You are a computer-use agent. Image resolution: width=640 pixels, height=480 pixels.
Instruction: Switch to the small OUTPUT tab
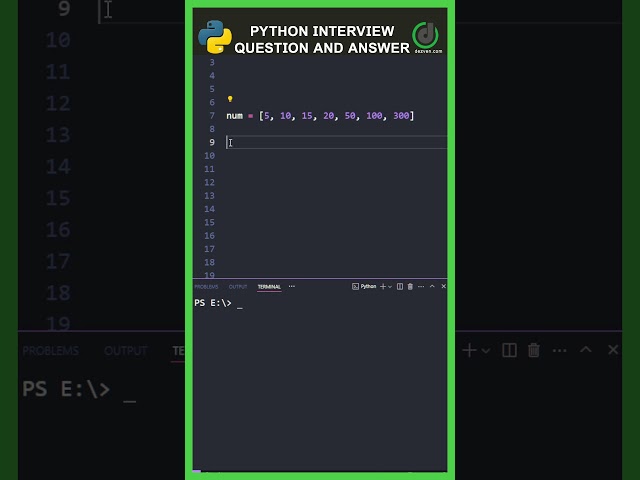pos(238,287)
